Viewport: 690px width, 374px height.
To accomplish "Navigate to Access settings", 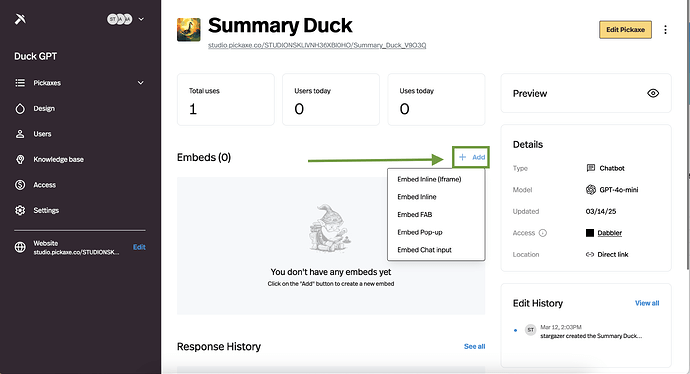I will tap(44, 185).
